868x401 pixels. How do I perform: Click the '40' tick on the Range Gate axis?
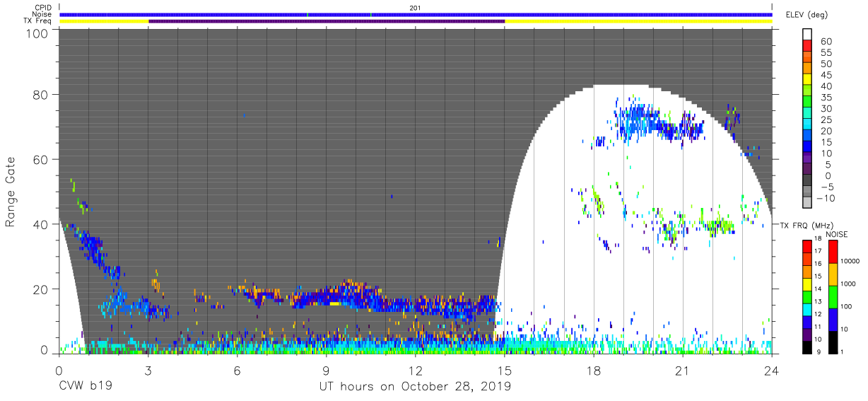tap(41, 223)
